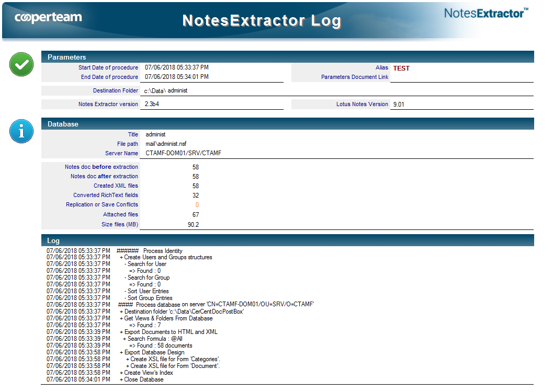Click the End Date of procedure value
The width and height of the screenshot is (553, 392).
click(177, 77)
